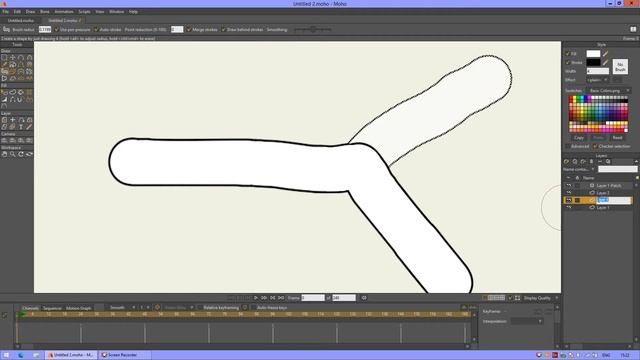Open the Scripts menu
Screen dimensions: 640x360
click(x=84, y=12)
